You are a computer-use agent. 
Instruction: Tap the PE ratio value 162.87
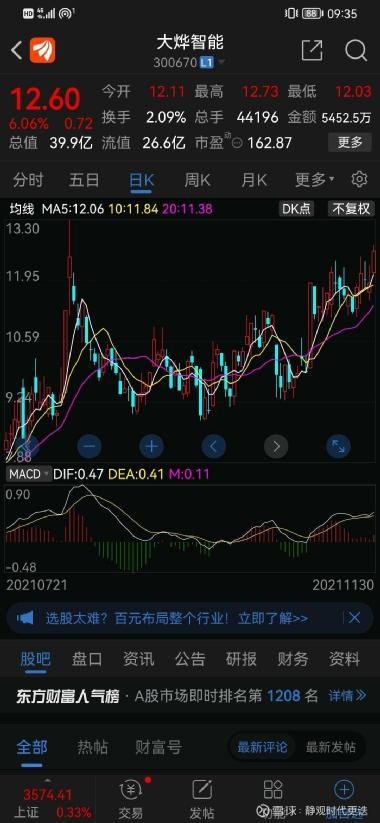point(269,143)
